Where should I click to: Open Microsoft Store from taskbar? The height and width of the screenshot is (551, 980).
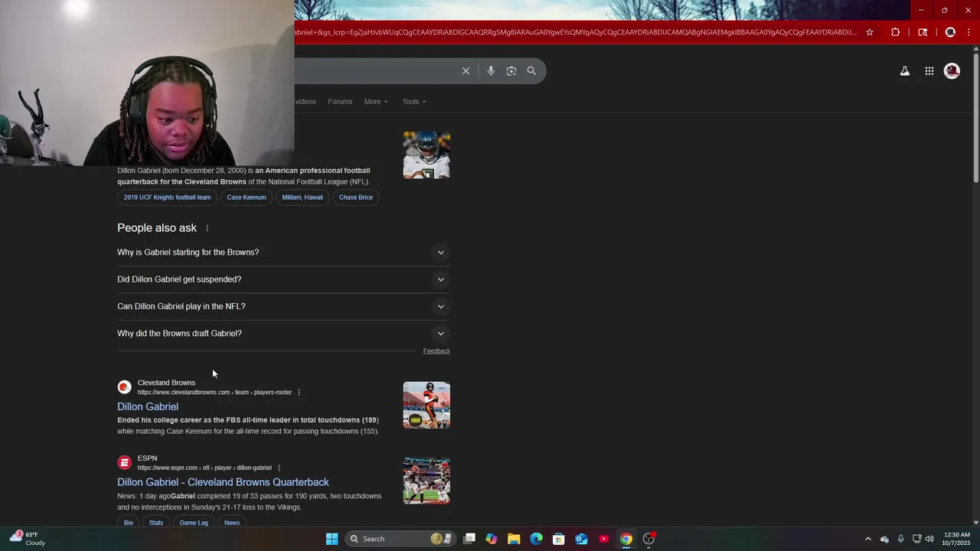(559, 539)
